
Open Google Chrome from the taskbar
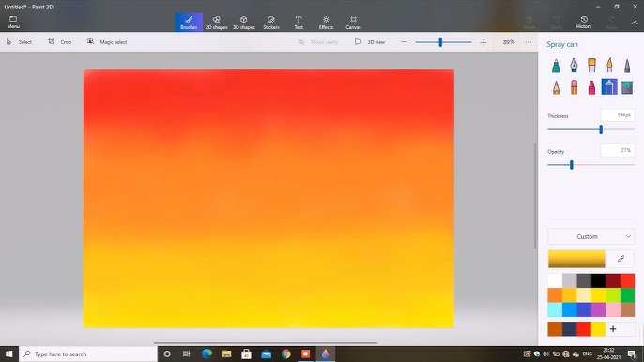tap(285, 354)
